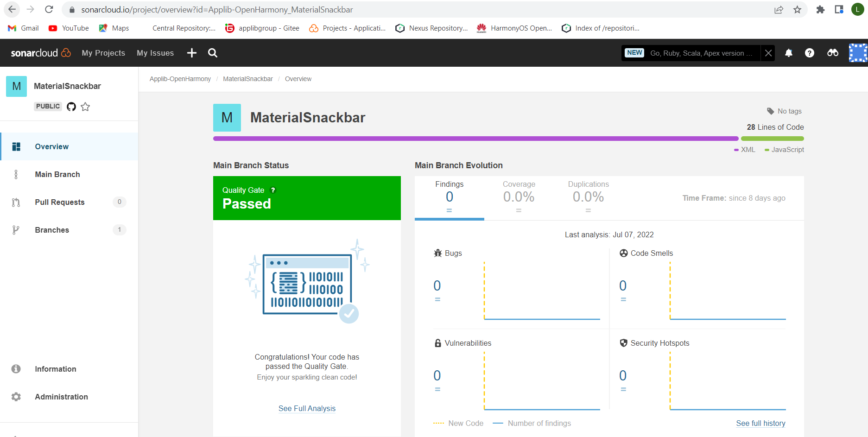This screenshot has width=868, height=437.
Task: Click the Bugs count value
Action: (437, 285)
